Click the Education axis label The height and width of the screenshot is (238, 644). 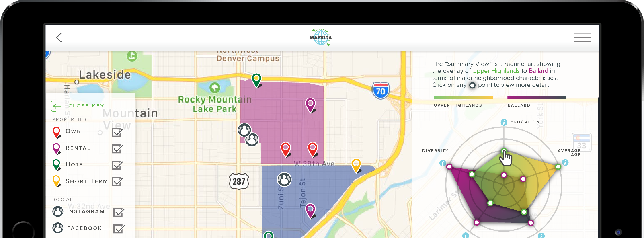click(525, 122)
